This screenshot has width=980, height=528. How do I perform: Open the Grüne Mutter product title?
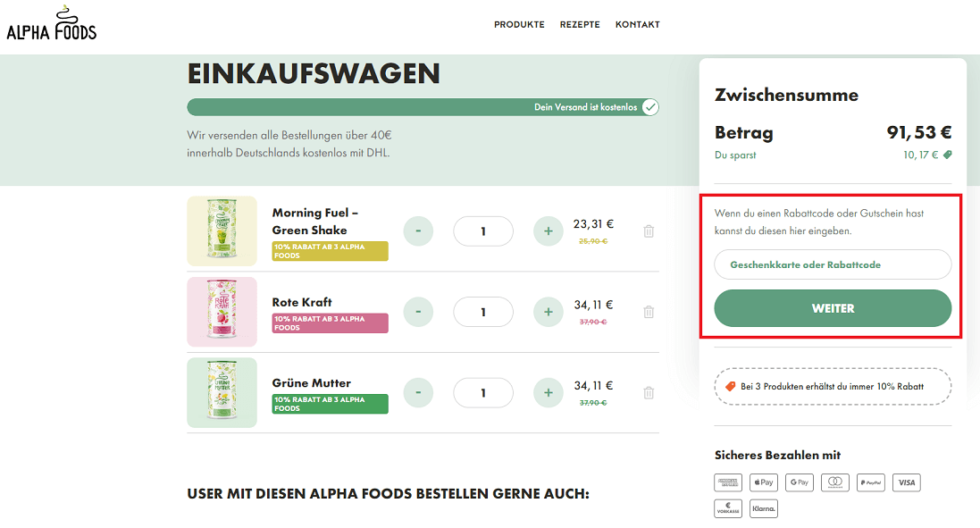pos(311,383)
